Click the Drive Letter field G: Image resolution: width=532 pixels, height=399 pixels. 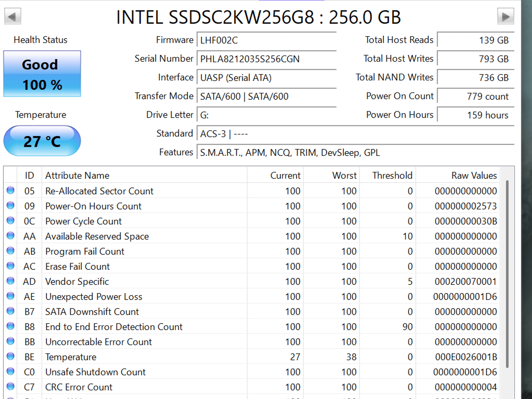(267, 115)
